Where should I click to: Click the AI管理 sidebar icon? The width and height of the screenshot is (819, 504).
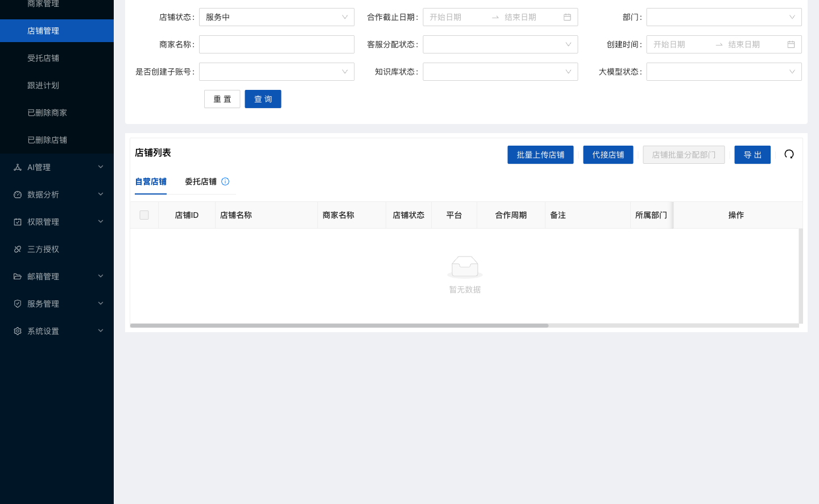coord(18,167)
